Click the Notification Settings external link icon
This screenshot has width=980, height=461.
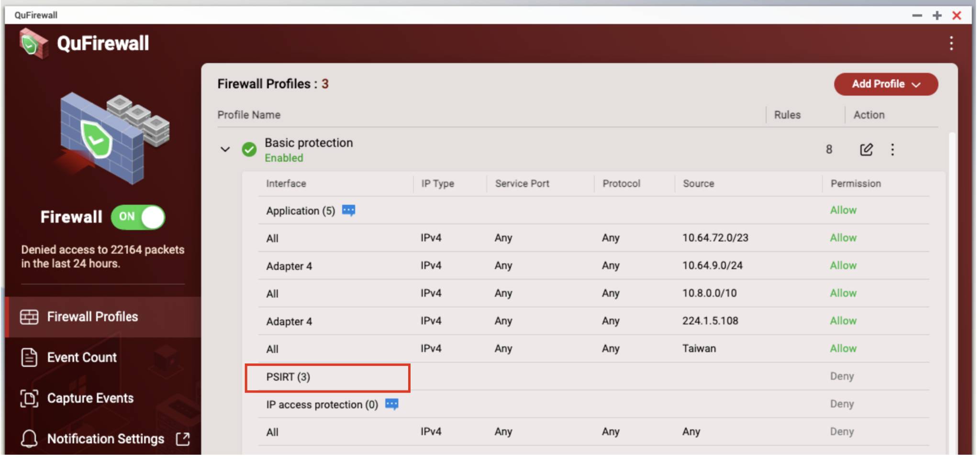click(x=183, y=439)
